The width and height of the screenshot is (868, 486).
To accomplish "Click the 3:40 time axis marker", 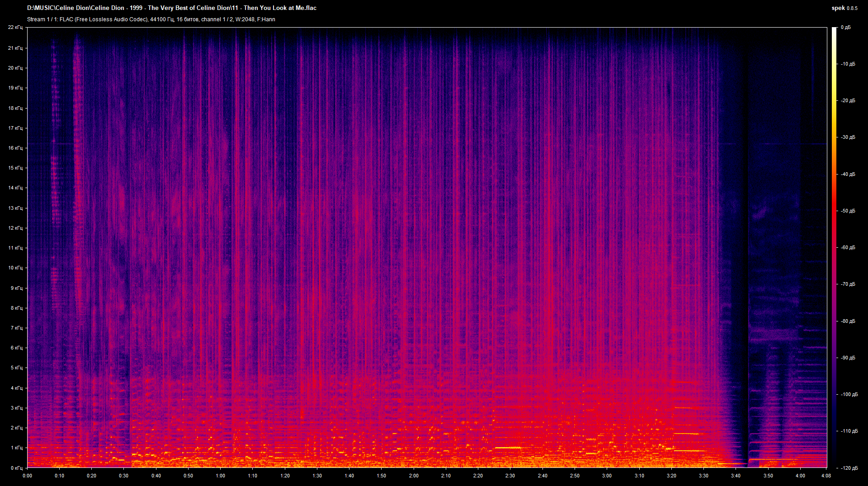I will click(736, 476).
